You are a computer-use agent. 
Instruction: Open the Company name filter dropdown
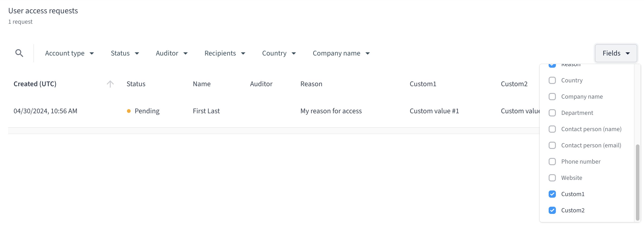coord(341,53)
